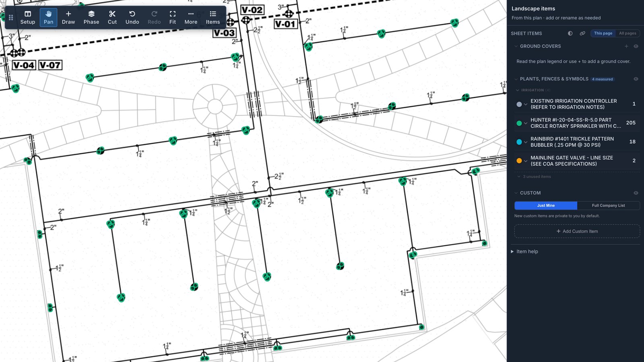
Task: Switch sheet items to All pages
Action: [627, 33]
